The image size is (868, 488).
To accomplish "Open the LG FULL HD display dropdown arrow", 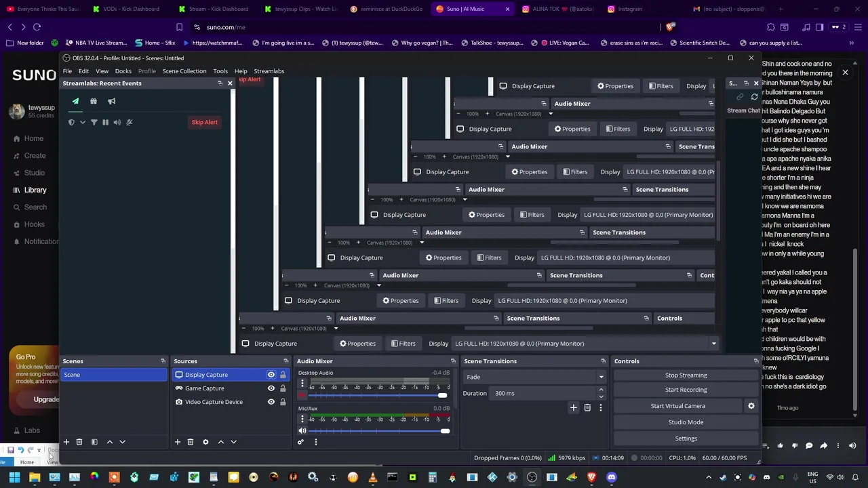I will point(713,344).
